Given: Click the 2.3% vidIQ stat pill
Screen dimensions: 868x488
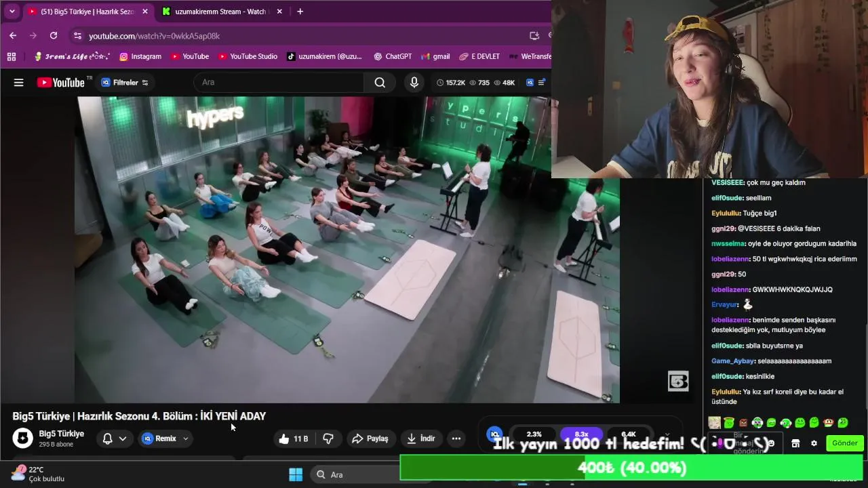Looking at the screenshot, I should point(534,434).
